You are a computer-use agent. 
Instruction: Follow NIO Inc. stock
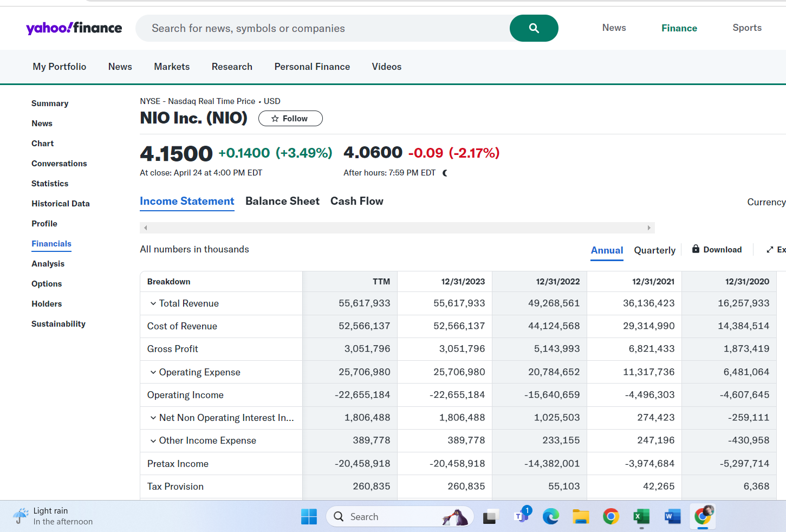pos(290,119)
